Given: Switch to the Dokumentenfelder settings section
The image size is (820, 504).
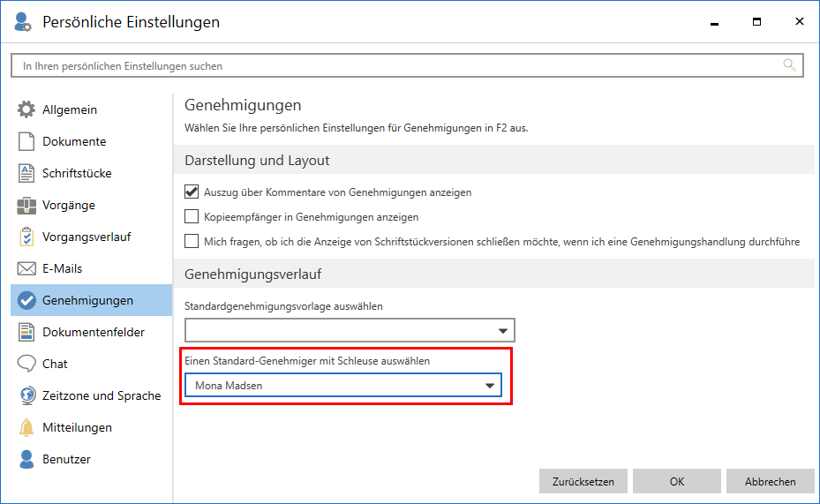Looking at the screenshot, I should (93, 333).
